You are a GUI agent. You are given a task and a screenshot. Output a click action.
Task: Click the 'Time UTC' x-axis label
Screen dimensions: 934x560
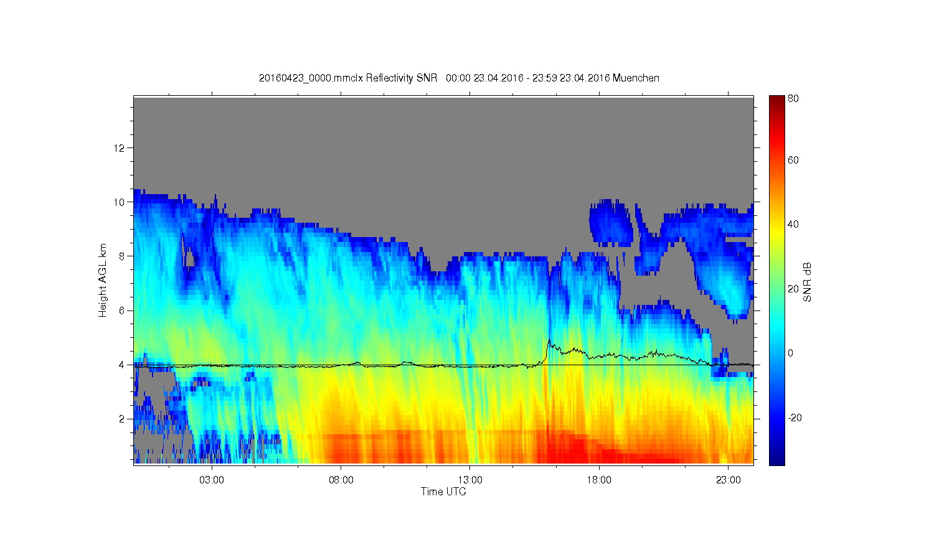click(x=443, y=492)
